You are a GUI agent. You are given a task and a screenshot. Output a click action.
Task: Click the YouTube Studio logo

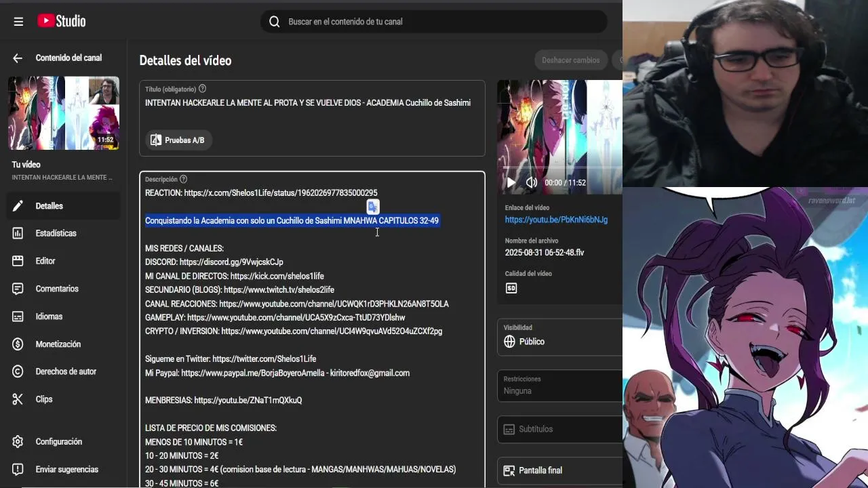[61, 21]
